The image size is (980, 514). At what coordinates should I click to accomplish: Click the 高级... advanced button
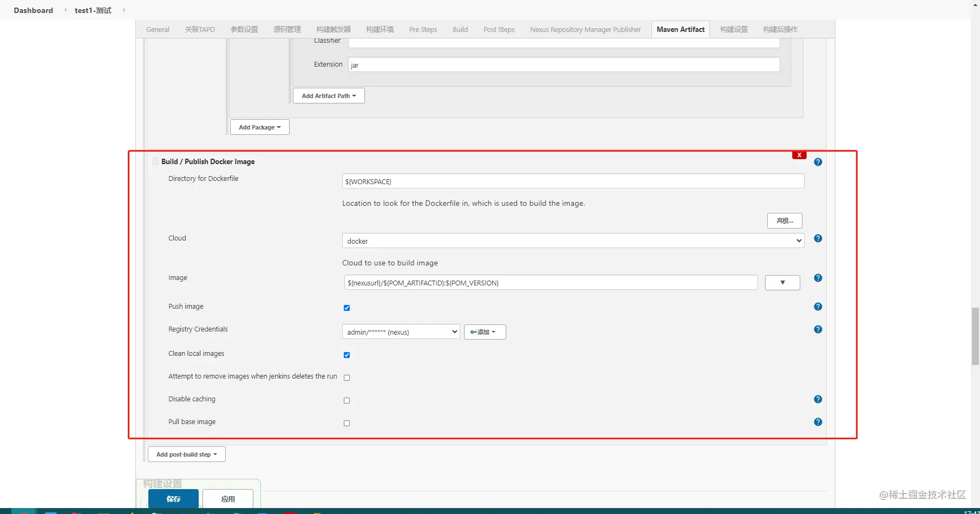[x=785, y=220]
